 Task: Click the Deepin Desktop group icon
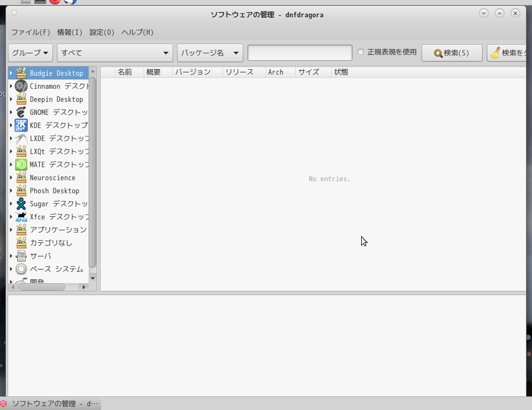click(x=21, y=99)
